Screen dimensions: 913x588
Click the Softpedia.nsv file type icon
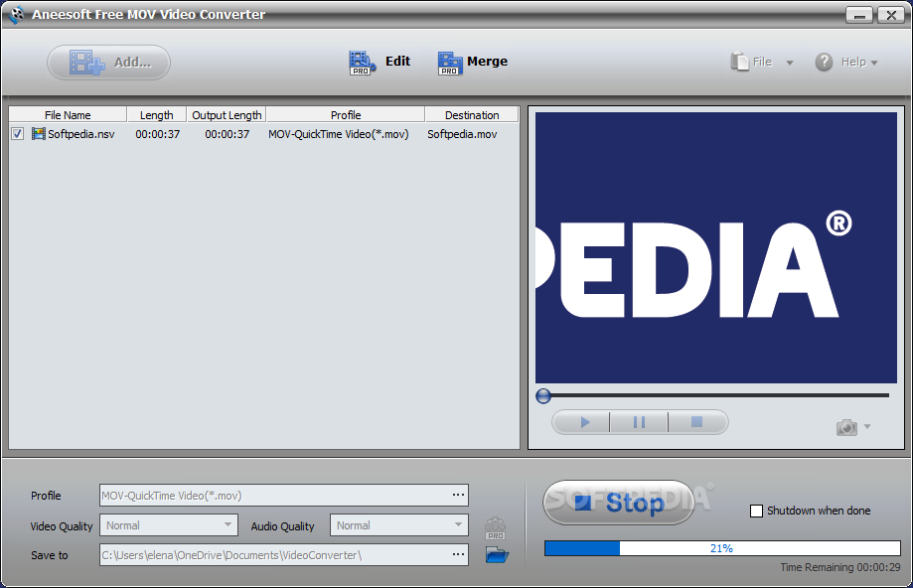pos(39,134)
